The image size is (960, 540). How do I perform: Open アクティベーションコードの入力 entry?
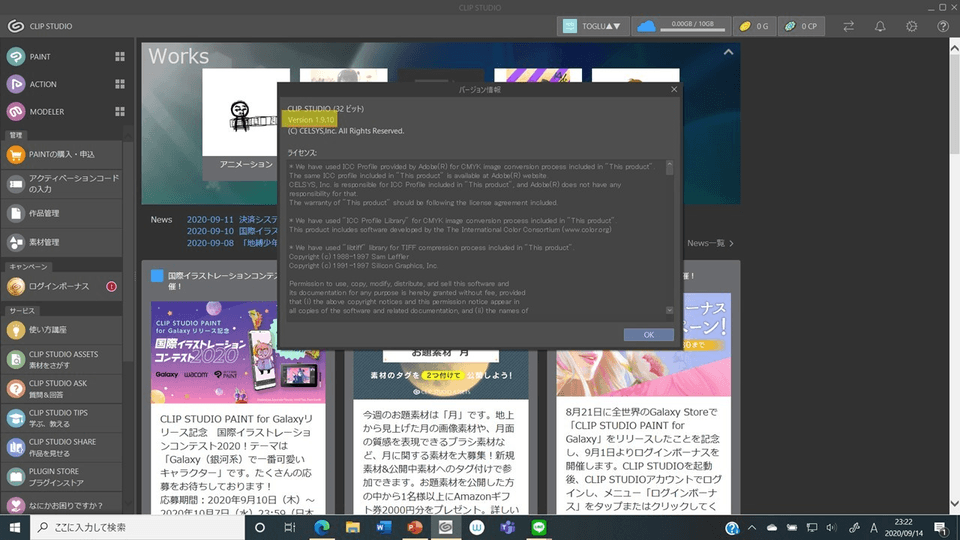[x=62, y=184]
